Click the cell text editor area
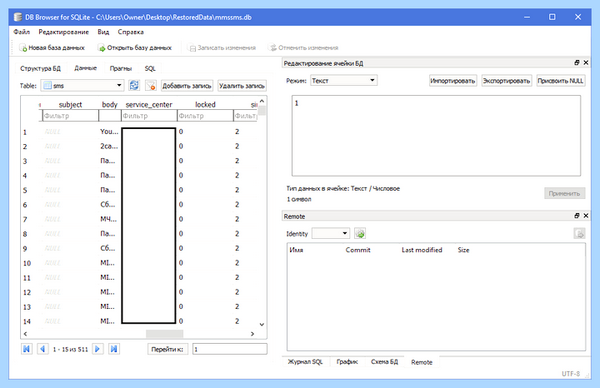The width and height of the screenshot is (600, 388). [436, 135]
